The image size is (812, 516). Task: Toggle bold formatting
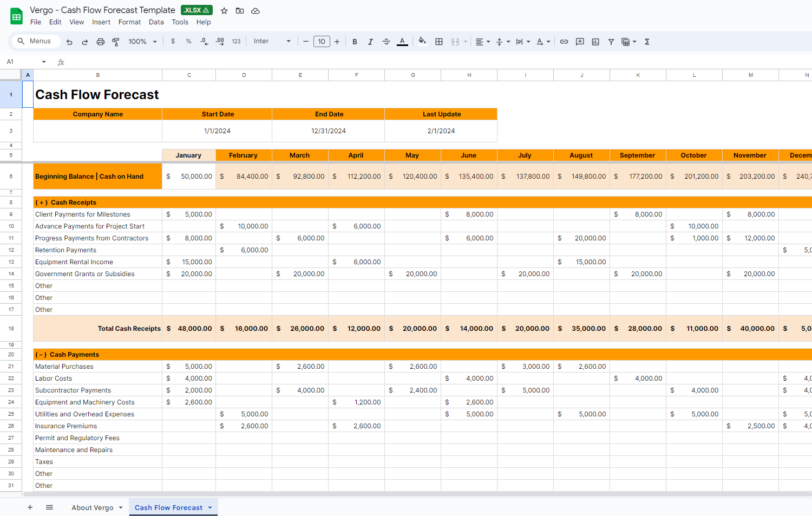tap(355, 41)
